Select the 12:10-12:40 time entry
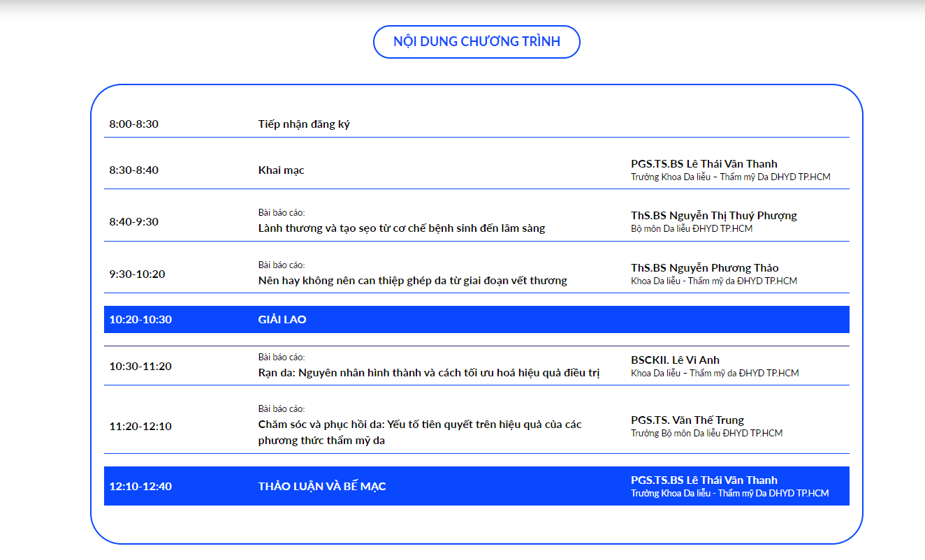 pyautogui.click(x=140, y=487)
